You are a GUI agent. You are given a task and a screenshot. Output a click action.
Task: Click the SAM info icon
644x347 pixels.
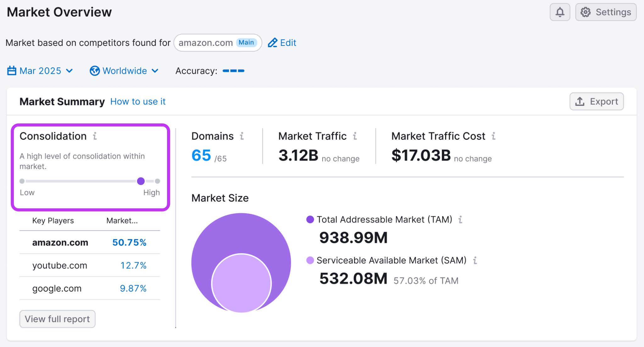pyautogui.click(x=476, y=260)
